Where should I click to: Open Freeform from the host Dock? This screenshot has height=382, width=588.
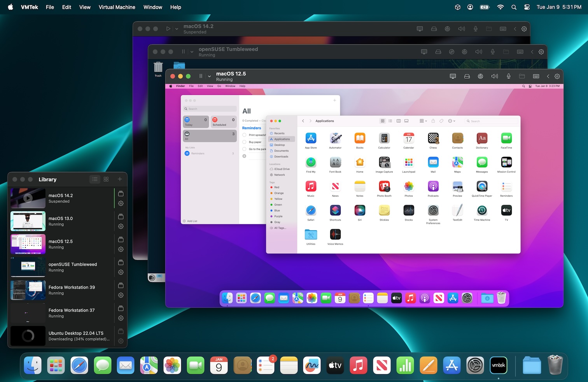pyautogui.click(x=312, y=365)
